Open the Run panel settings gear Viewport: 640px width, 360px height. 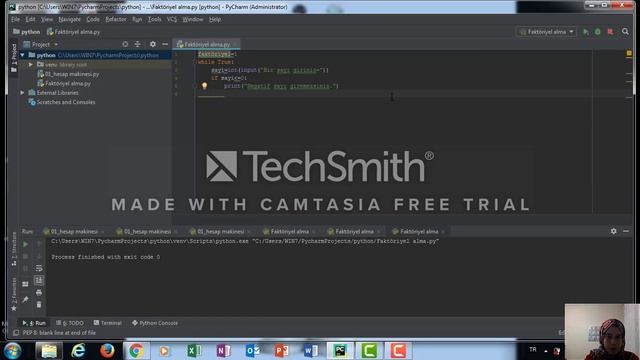click(x=613, y=231)
